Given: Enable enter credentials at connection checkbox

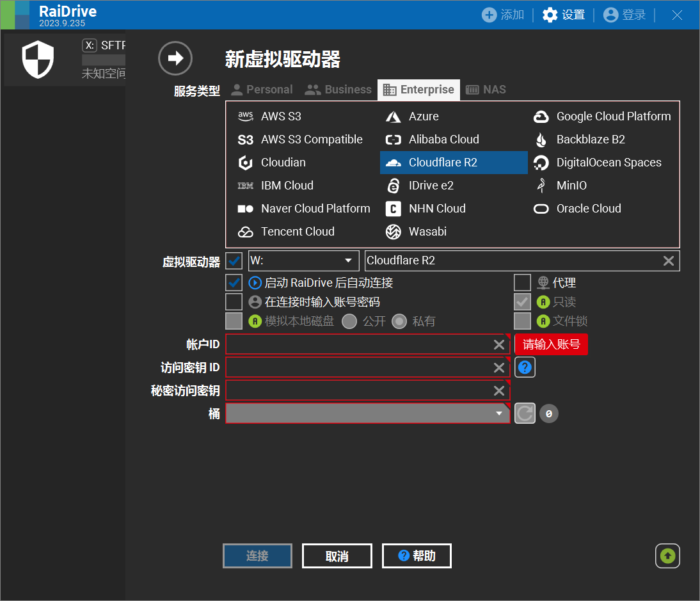Looking at the screenshot, I should click(x=234, y=302).
